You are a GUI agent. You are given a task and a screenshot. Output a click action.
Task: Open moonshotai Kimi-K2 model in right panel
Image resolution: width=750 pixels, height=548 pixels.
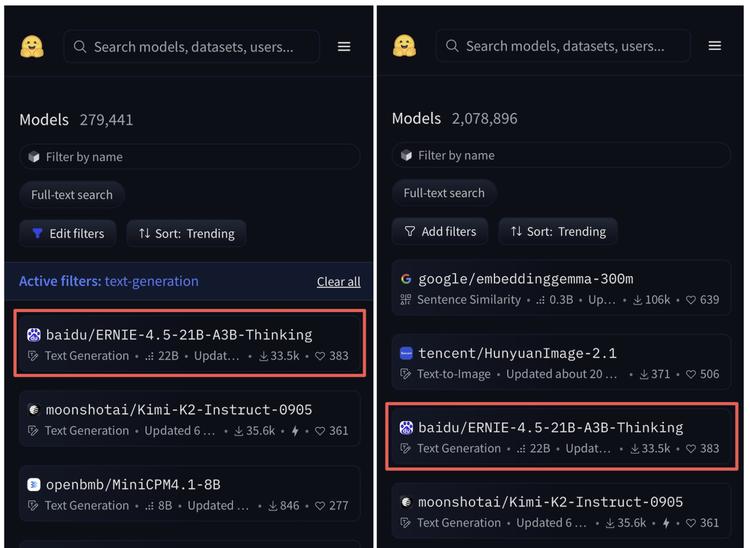coord(561,511)
